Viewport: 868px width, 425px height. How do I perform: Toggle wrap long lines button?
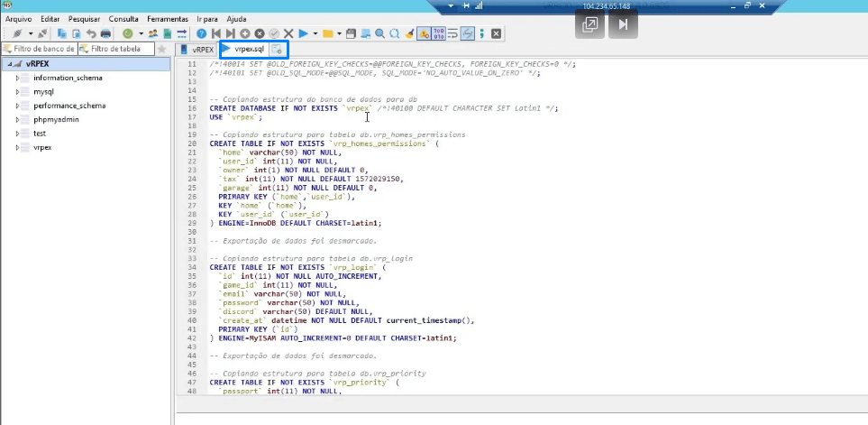(x=452, y=33)
